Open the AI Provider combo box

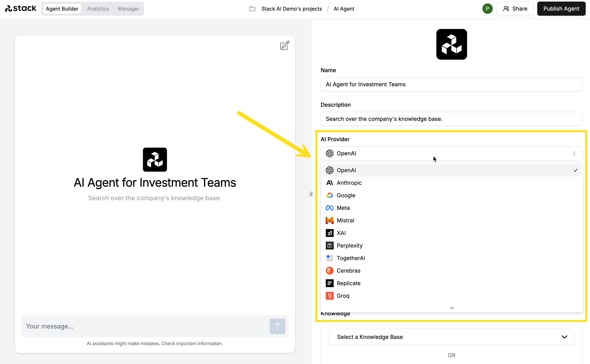point(451,153)
